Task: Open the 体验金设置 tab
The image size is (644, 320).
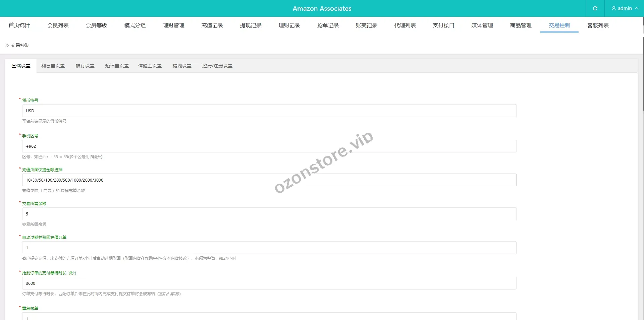Action: (150, 66)
